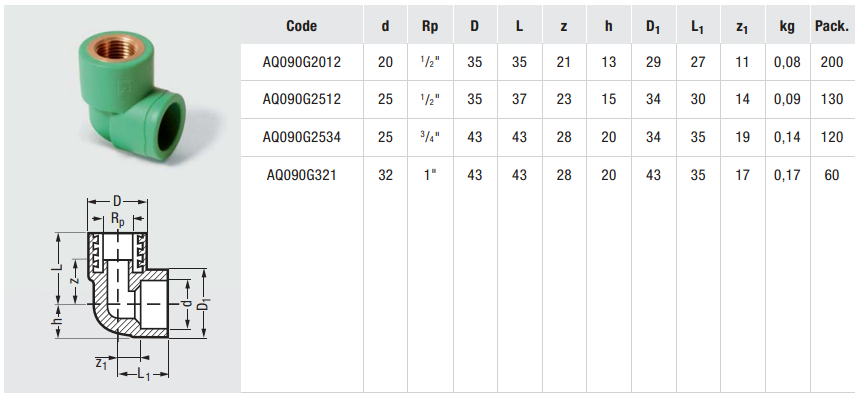Click the Rp column header
860x397 pixels.
pyautogui.click(x=431, y=26)
